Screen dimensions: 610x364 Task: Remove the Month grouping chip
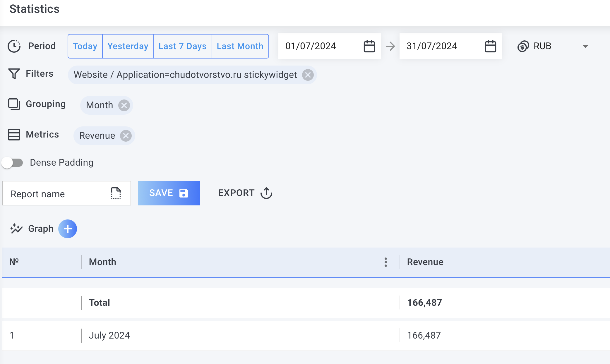pyautogui.click(x=124, y=105)
